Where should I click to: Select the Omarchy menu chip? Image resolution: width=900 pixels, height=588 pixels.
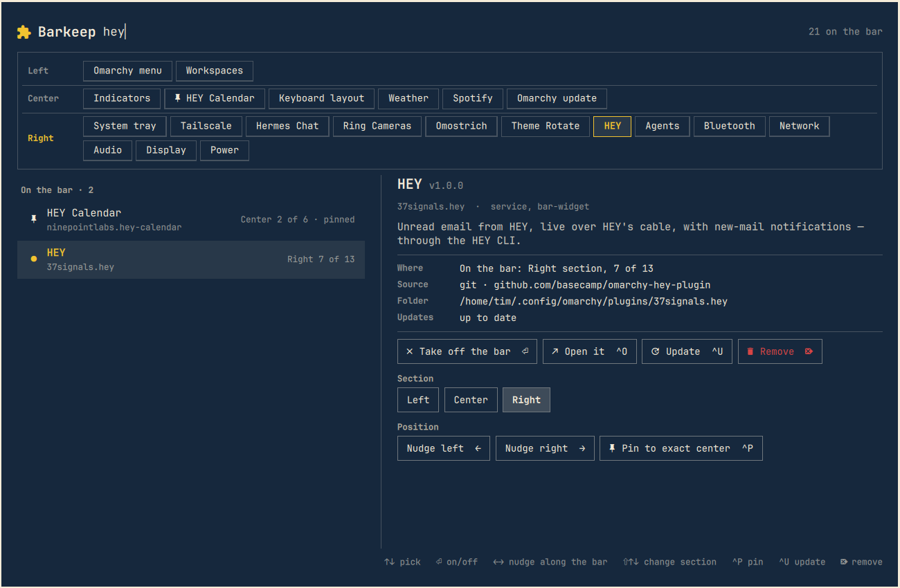(x=127, y=71)
